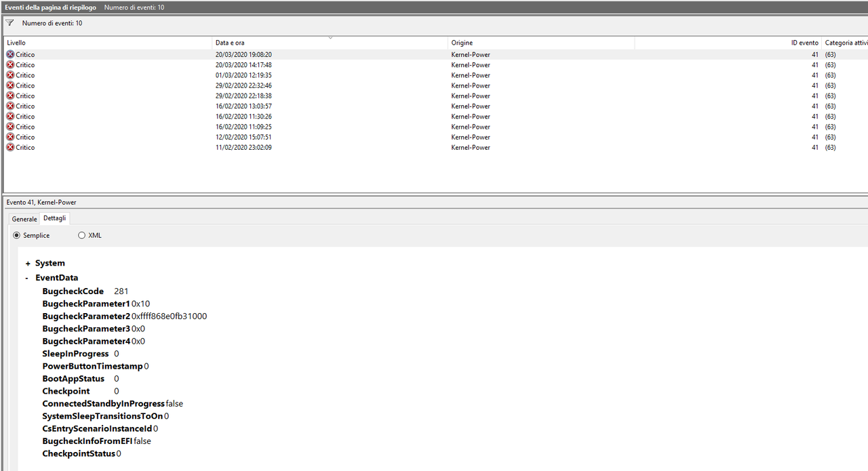Click BugcheckCode value 281
The height and width of the screenshot is (471, 868).
pos(121,291)
